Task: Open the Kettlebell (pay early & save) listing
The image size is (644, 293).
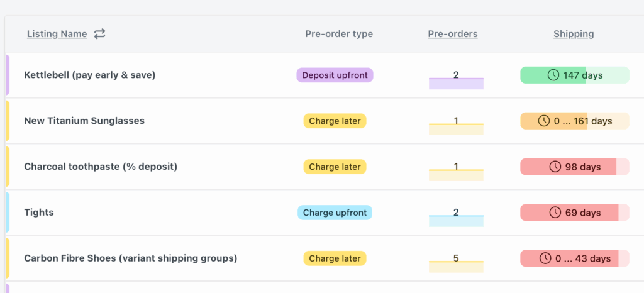Action: pyautogui.click(x=89, y=75)
